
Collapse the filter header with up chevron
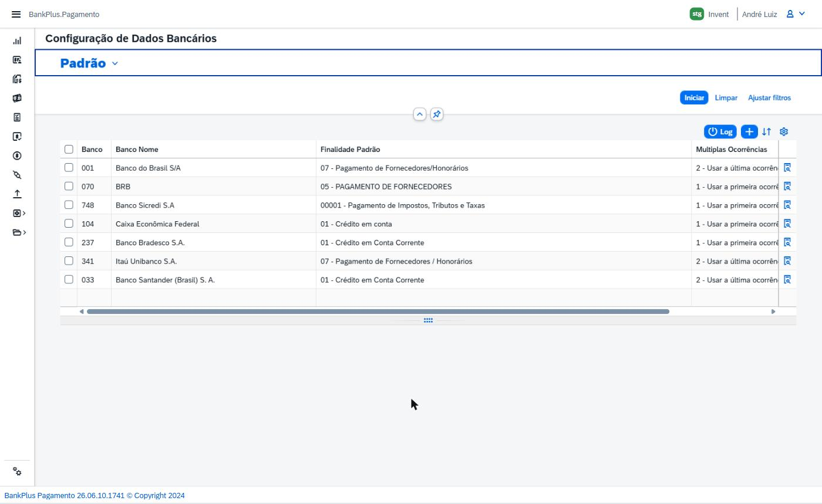419,114
